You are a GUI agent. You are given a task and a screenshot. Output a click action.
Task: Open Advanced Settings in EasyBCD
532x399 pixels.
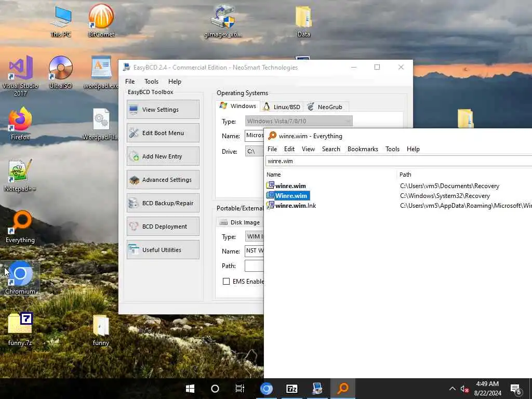point(163,179)
